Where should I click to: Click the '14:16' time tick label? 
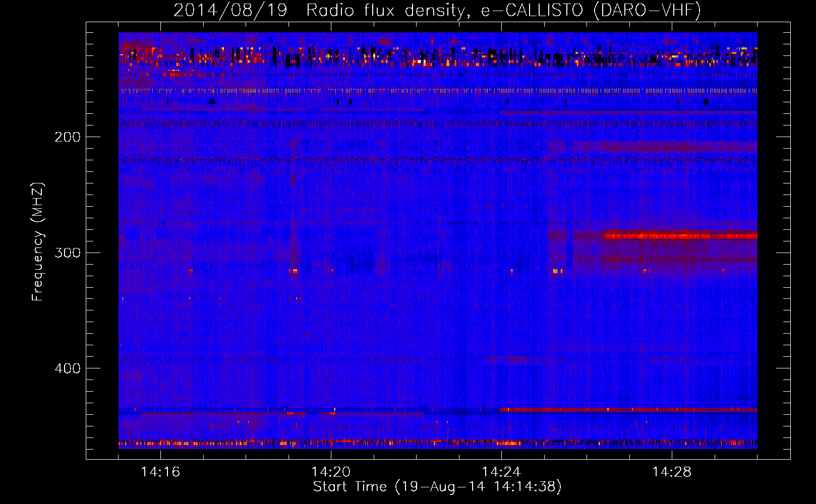click(160, 472)
